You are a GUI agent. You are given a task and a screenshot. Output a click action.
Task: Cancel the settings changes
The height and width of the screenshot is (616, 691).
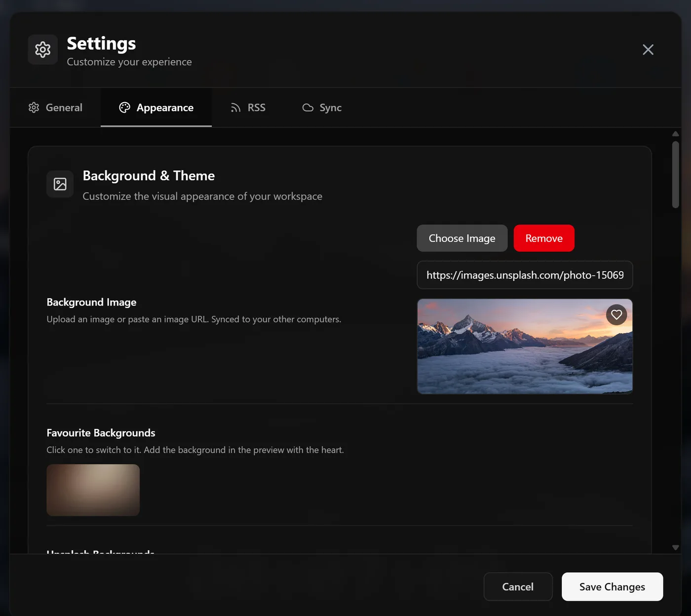[518, 586]
